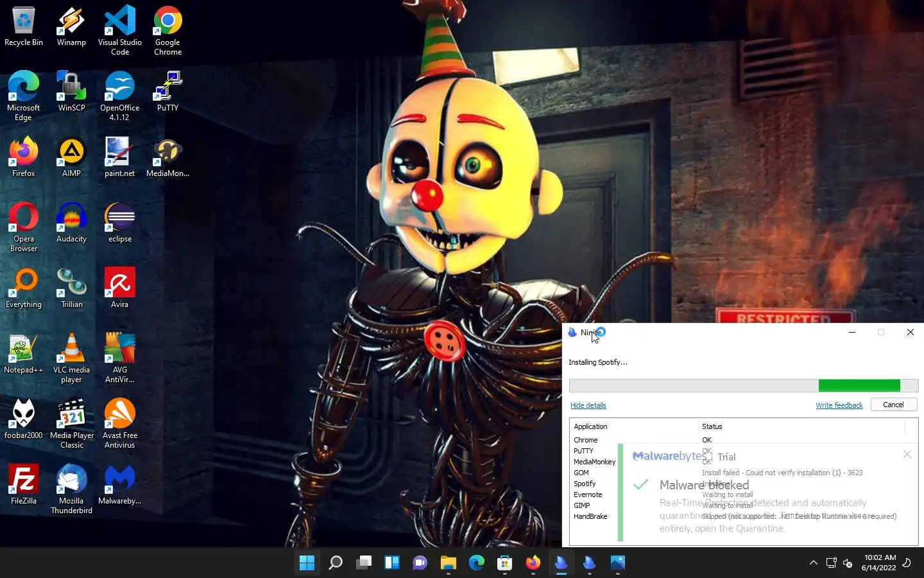Select the Chrome row in install list

(744, 440)
